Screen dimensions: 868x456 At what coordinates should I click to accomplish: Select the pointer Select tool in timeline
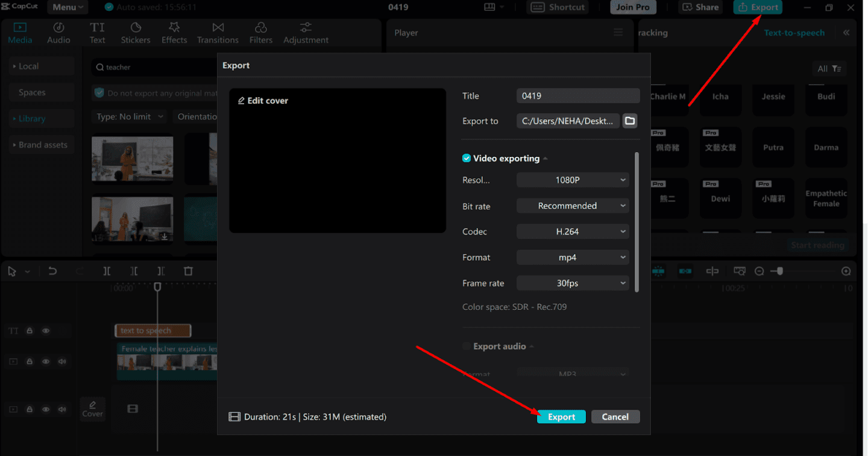12,271
